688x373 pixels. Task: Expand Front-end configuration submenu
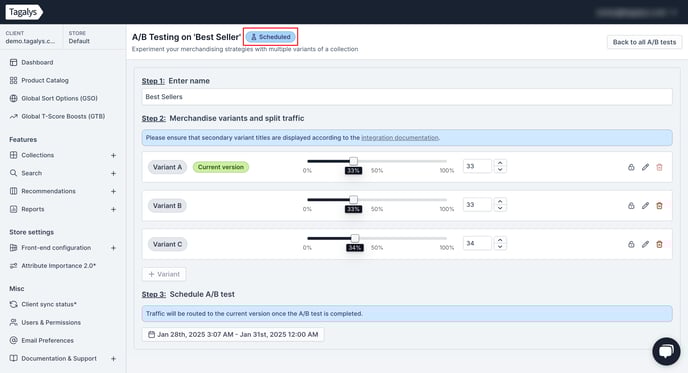tap(113, 248)
